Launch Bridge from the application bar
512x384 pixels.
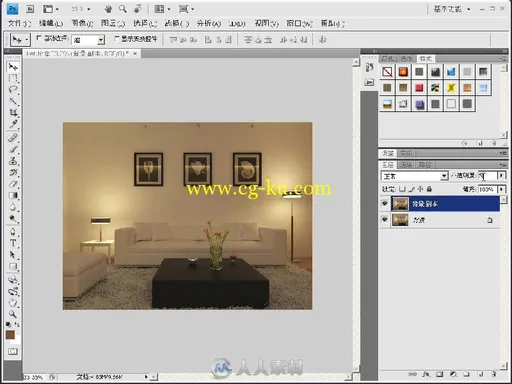coord(30,9)
